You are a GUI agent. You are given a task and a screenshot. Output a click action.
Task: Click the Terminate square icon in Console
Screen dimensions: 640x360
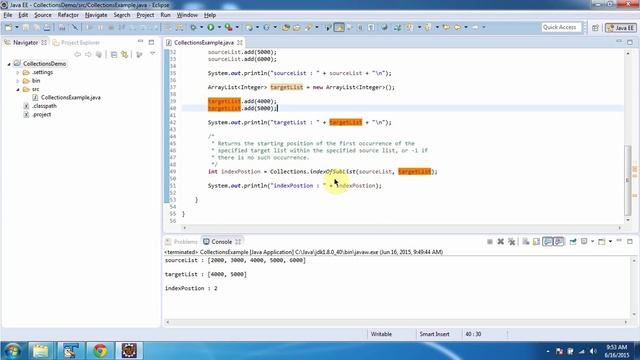point(489,242)
